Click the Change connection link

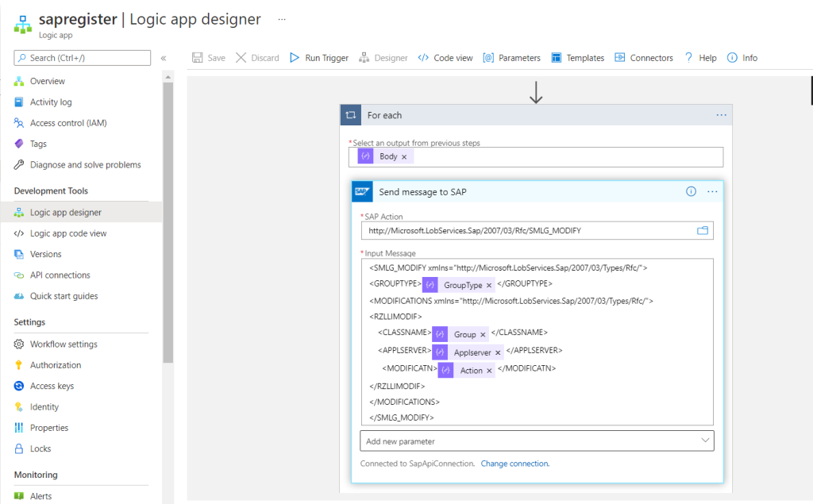pyautogui.click(x=514, y=464)
